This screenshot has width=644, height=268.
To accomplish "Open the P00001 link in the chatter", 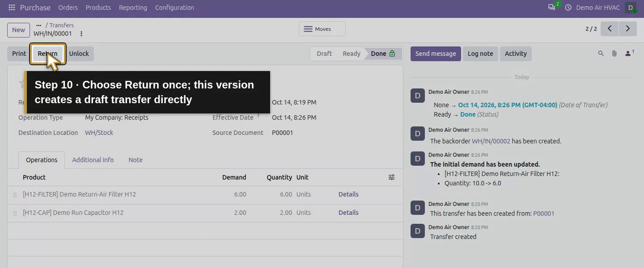I will point(543,214).
